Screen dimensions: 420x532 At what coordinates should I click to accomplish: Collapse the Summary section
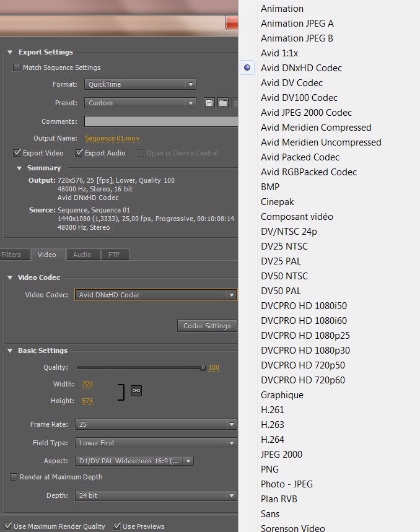tap(19, 168)
